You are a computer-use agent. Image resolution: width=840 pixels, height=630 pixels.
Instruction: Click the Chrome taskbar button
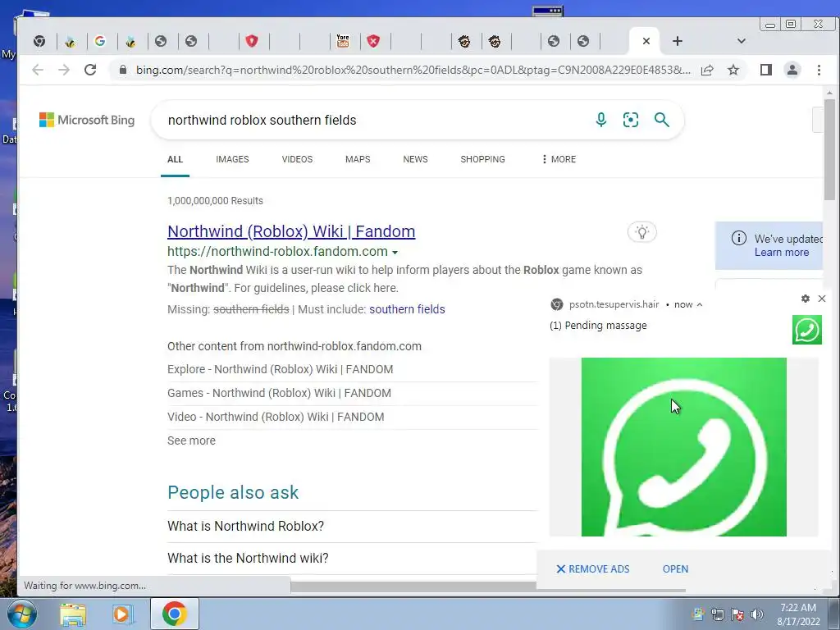[174, 614]
